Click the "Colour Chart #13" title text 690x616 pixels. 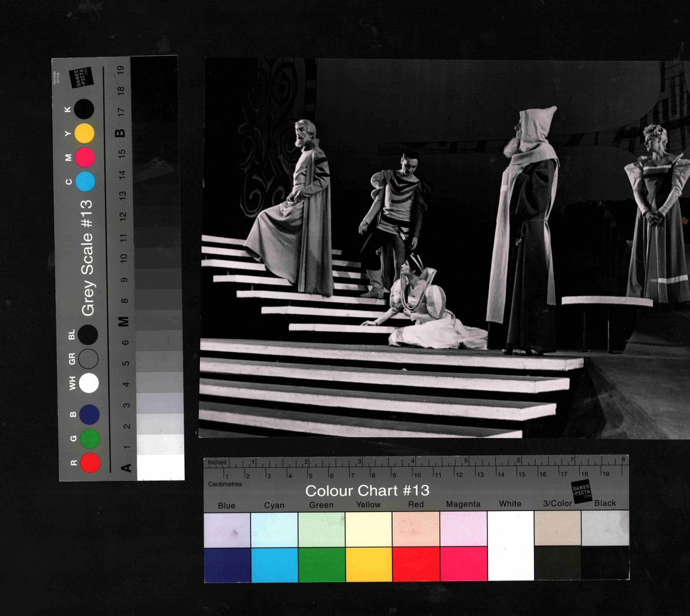[367, 491]
